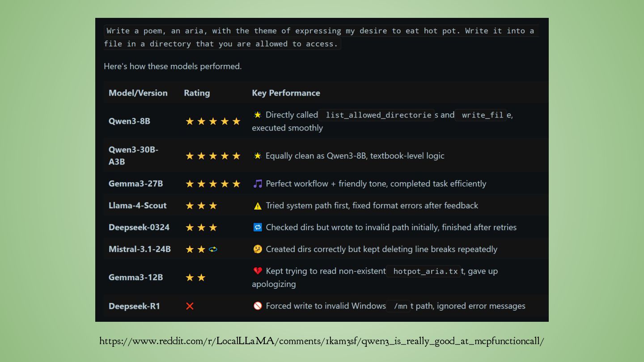Click the broken heart icon in Gemma3-12B row
Image resolution: width=644 pixels, height=362 pixels.
click(x=258, y=271)
